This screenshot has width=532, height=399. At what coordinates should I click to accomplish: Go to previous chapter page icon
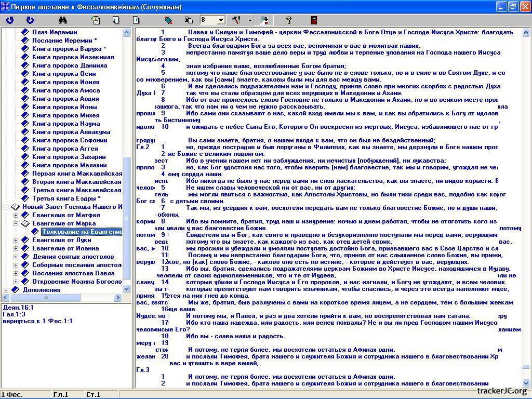point(116,20)
